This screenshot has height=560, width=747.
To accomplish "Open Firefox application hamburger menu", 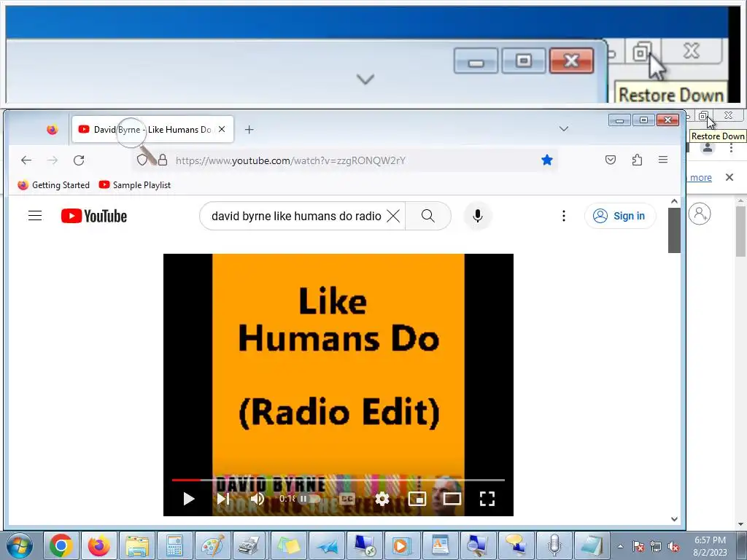I will (662, 160).
